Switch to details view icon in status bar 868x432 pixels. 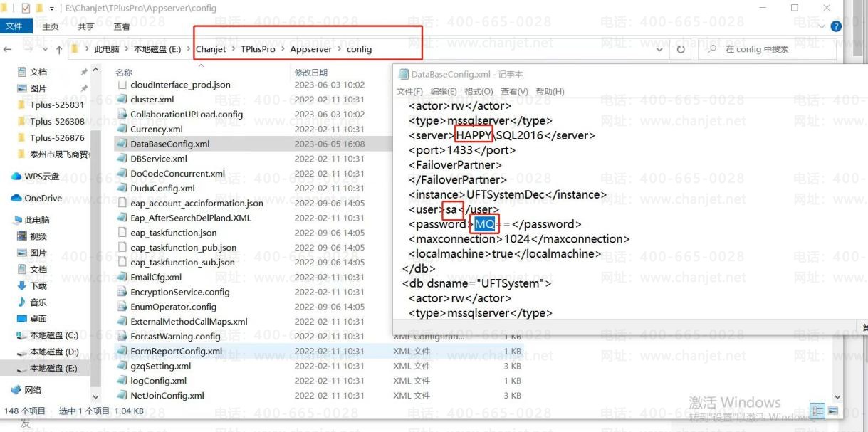[818, 411]
